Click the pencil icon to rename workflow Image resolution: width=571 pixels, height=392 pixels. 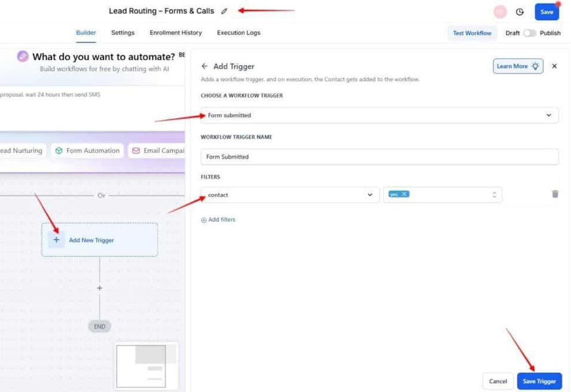(225, 11)
